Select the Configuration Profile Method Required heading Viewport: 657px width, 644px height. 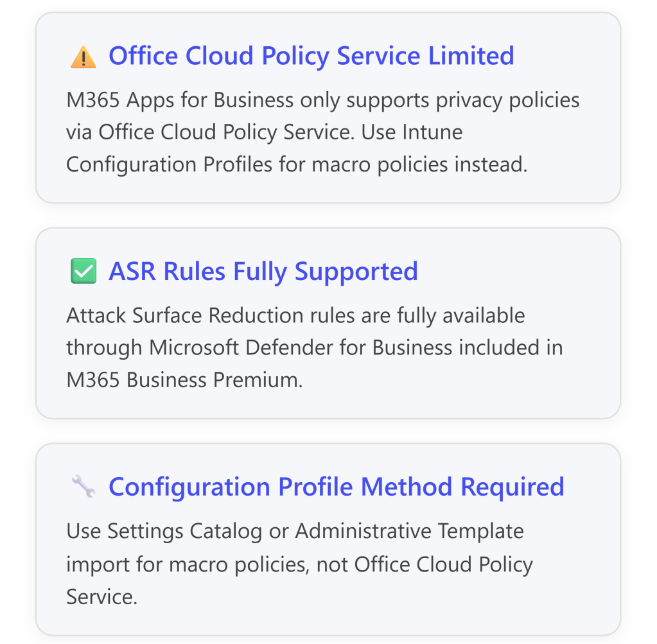coord(336,487)
